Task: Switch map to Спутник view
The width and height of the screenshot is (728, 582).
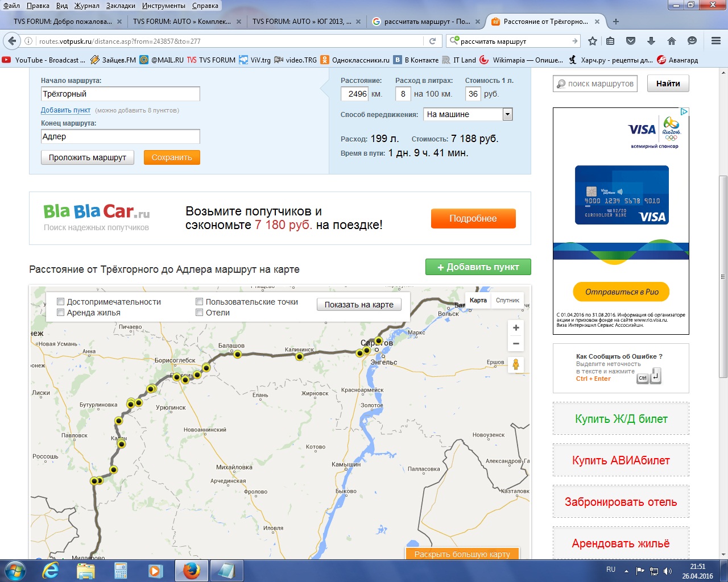Action: [x=507, y=300]
